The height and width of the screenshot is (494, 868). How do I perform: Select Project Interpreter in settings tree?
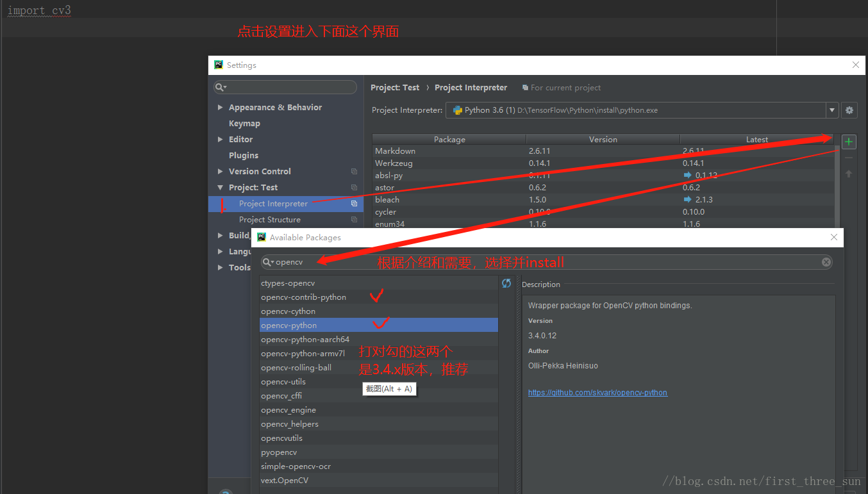tap(286, 204)
